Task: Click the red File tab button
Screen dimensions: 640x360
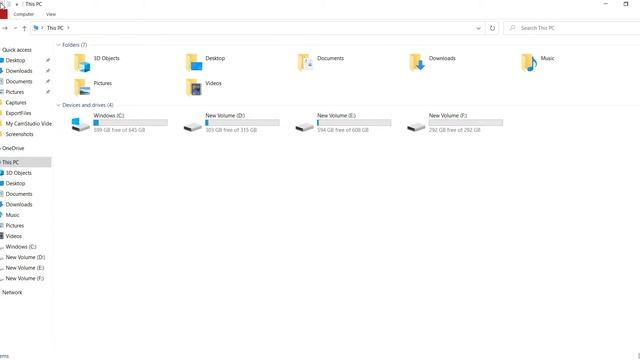Action: pyautogui.click(x=4, y=14)
